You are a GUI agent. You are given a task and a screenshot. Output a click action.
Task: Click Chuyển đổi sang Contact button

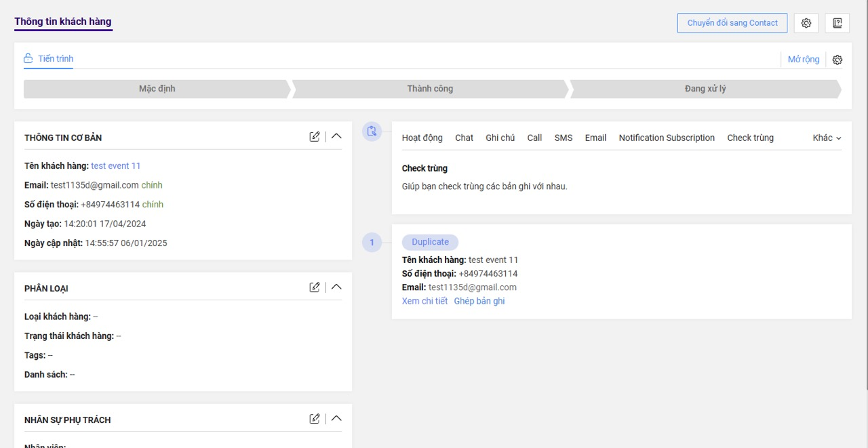tap(732, 23)
